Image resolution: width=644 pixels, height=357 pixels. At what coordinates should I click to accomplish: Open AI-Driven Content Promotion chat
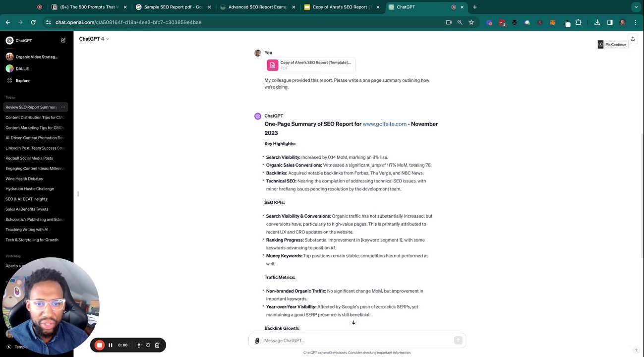point(35,138)
